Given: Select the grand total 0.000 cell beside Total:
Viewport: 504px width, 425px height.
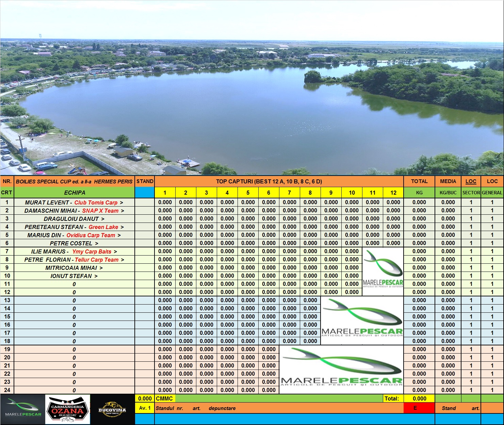Looking at the screenshot, I should (x=419, y=398).
